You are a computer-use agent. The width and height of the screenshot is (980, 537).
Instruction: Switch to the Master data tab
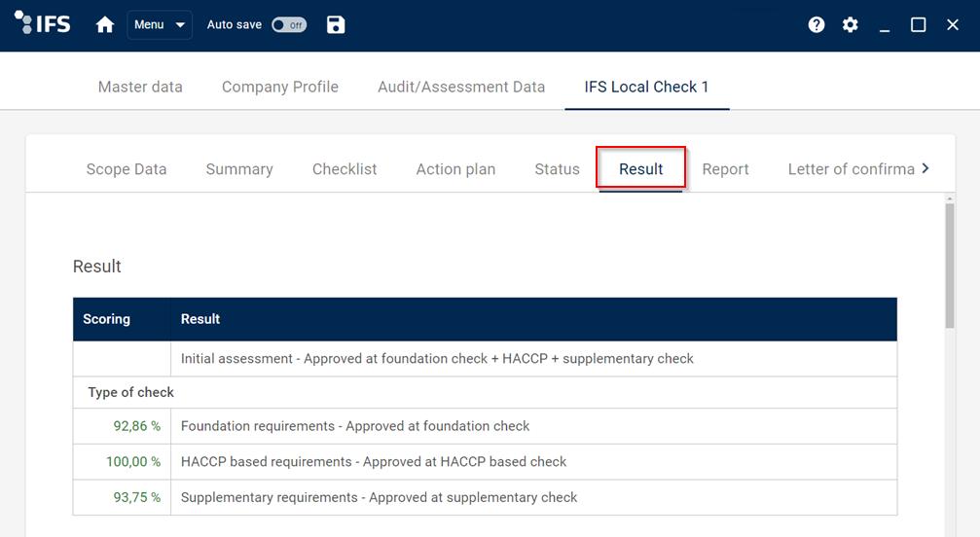140,87
